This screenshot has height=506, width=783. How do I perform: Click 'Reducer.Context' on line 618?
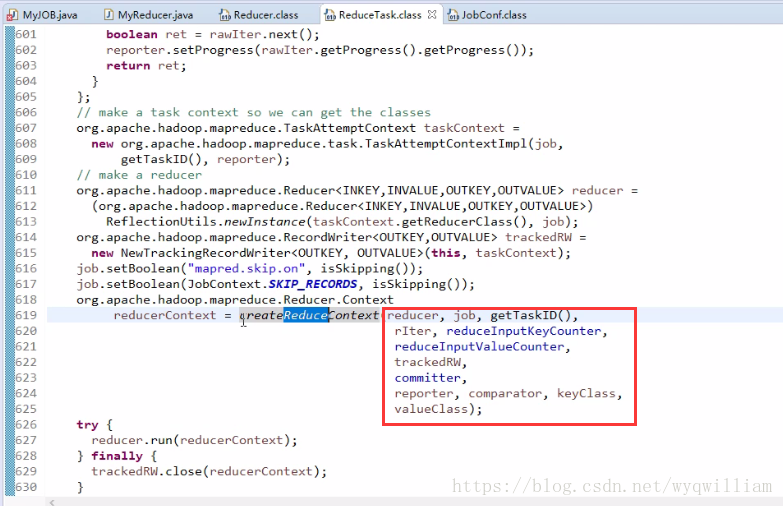339,300
